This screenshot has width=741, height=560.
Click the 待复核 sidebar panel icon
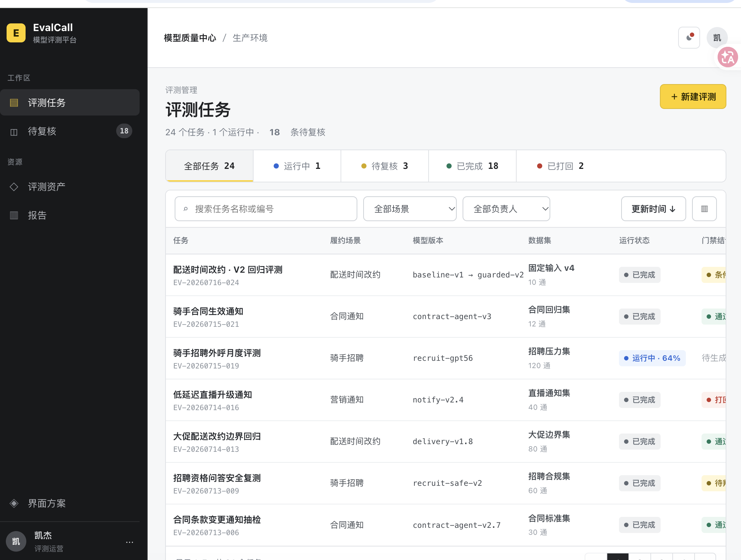pos(14,132)
